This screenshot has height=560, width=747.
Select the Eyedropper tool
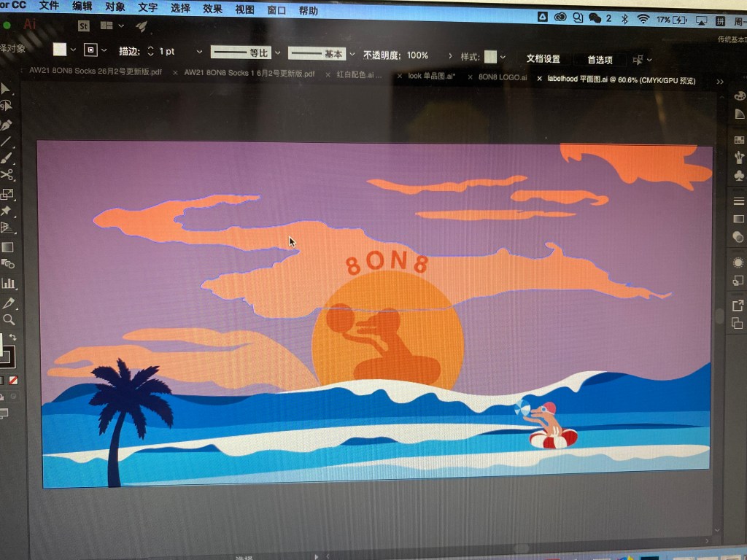pyautogui.click(x=9, y=303)
